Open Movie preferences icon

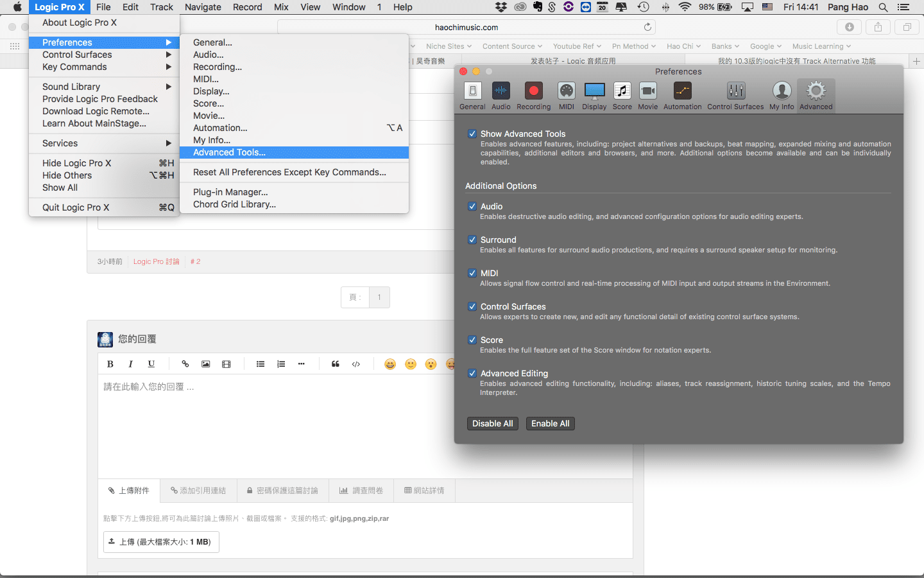coord(648,96)
